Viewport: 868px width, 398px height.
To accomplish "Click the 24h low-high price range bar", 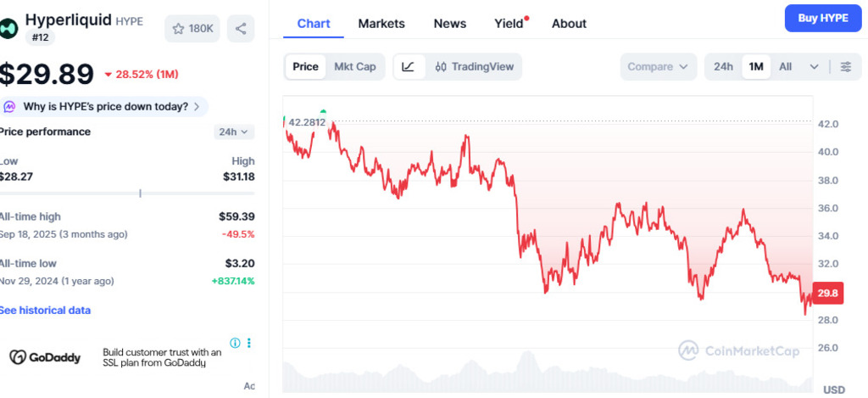I will tap(127, 193).
